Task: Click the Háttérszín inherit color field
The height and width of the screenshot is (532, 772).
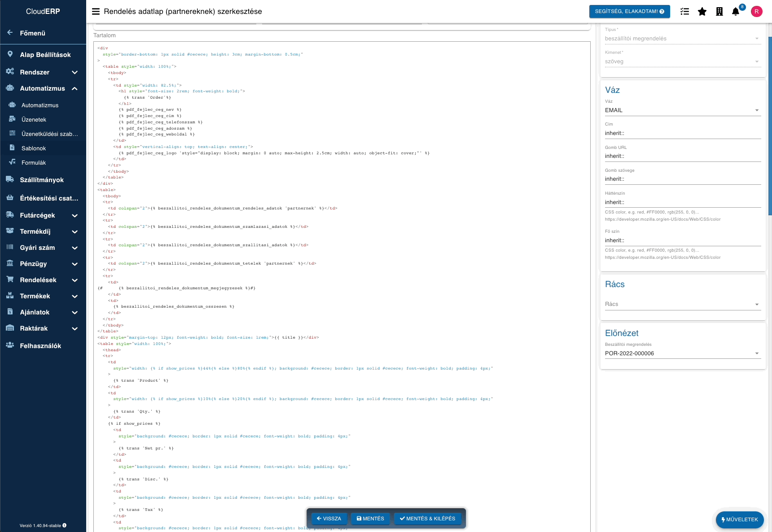Action: 682,202
